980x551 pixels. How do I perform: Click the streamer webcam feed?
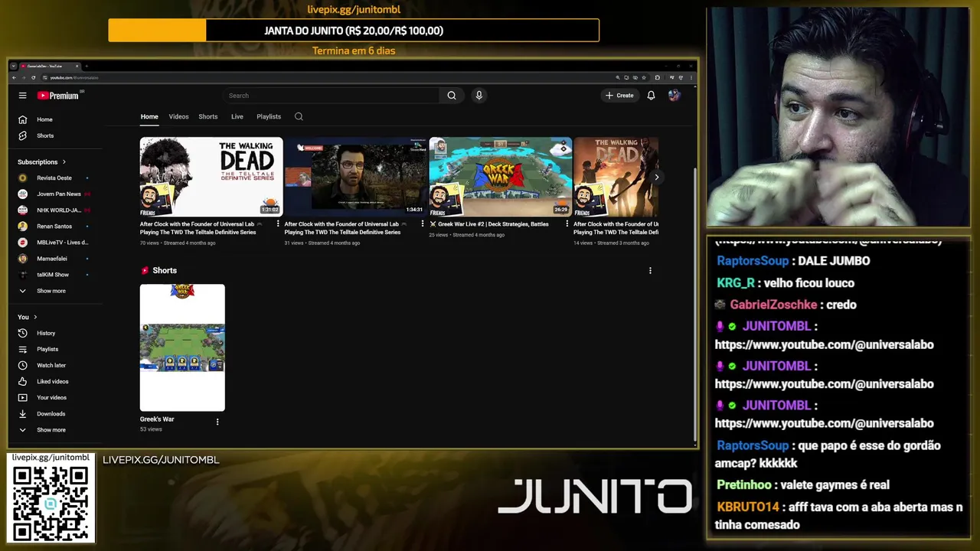pos(838,117)
